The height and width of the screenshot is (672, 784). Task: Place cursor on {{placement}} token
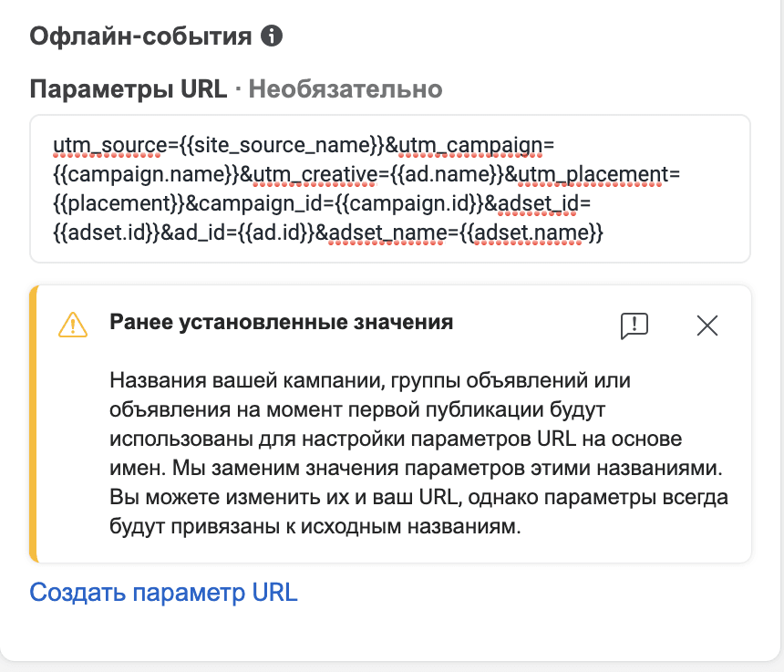point(118,203)
